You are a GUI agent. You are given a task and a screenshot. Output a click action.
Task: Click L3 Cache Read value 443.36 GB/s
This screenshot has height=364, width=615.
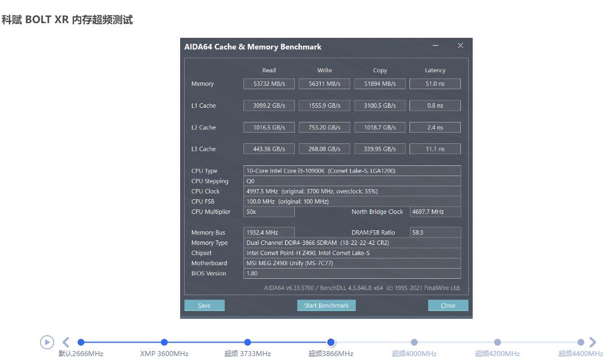coord(269,149)
